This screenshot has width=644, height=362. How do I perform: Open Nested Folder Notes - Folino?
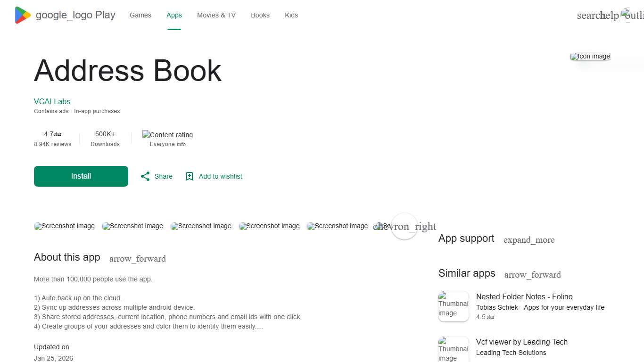[x=524, y=296]
